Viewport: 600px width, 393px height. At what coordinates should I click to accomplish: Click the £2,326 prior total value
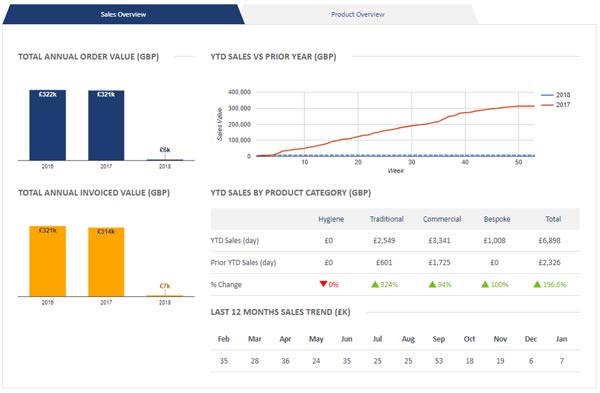pos(549,263)
